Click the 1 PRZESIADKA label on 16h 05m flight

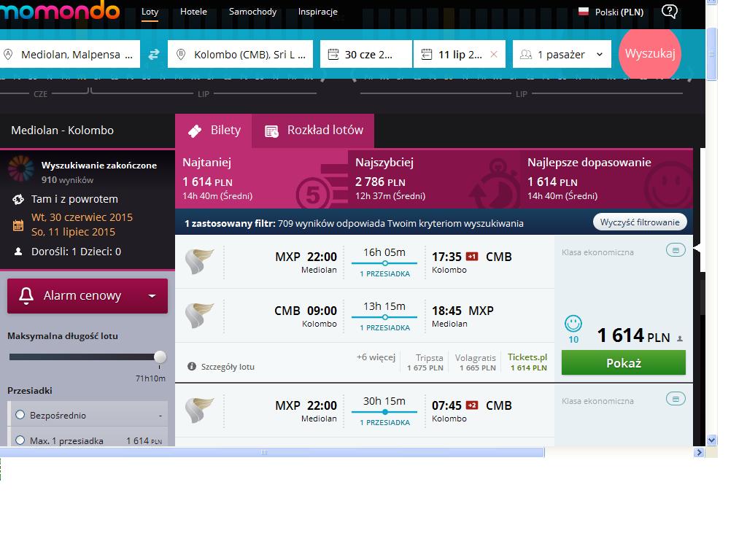click(385, 274)
